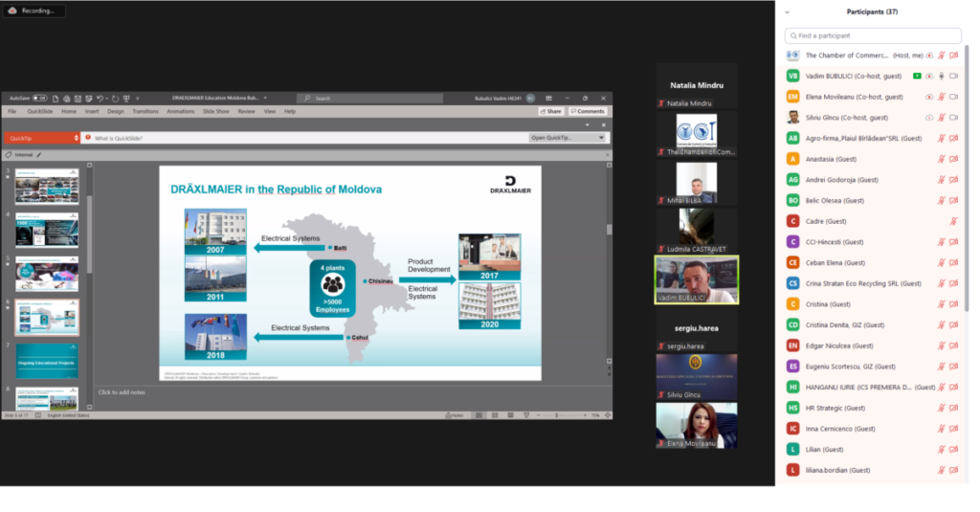980x512 pixels.
Task: Switch to the Design ribbon tab
Action: coord(116,111)
